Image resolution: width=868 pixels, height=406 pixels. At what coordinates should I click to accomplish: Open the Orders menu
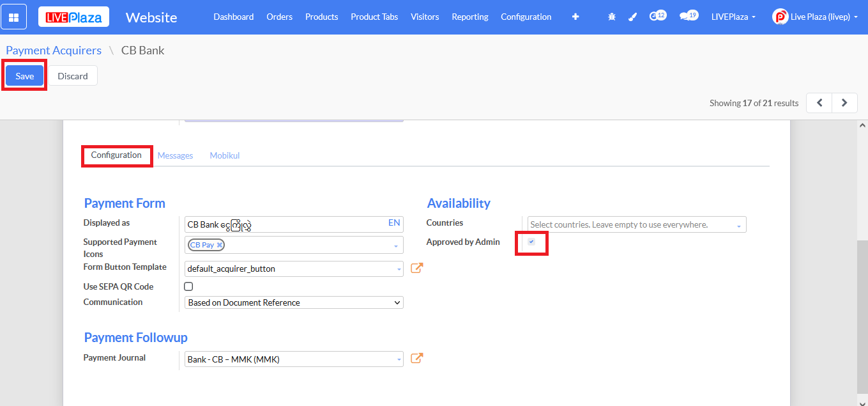tap(279, 17)
